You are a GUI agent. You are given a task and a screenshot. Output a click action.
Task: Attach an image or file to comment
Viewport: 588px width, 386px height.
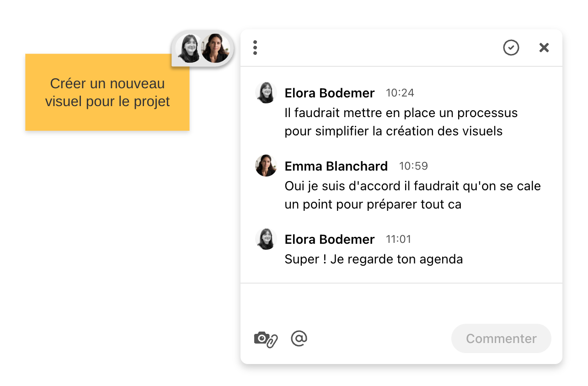266,339
